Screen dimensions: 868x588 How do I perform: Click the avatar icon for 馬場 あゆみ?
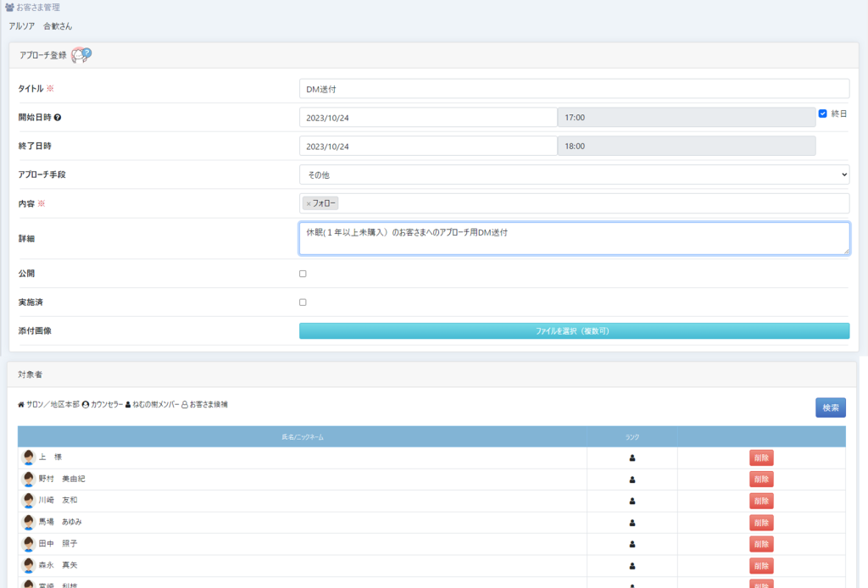(29, 522)
